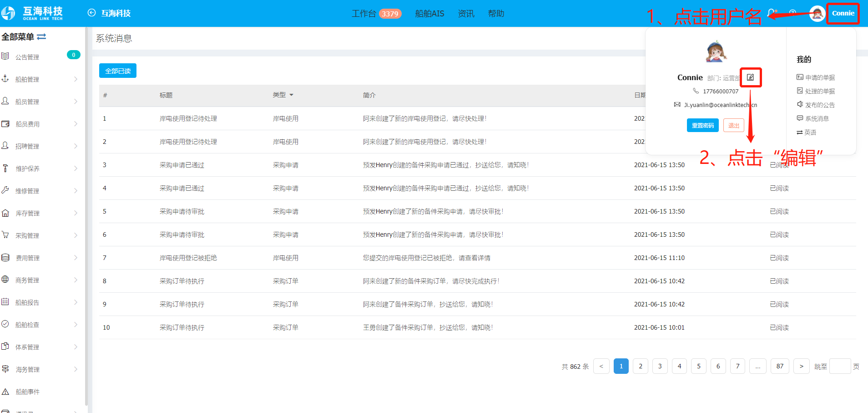Viewport: 868px width, 413px height.
Task: Expand the 维修管理 chevron
Action: tap(76, 190)
